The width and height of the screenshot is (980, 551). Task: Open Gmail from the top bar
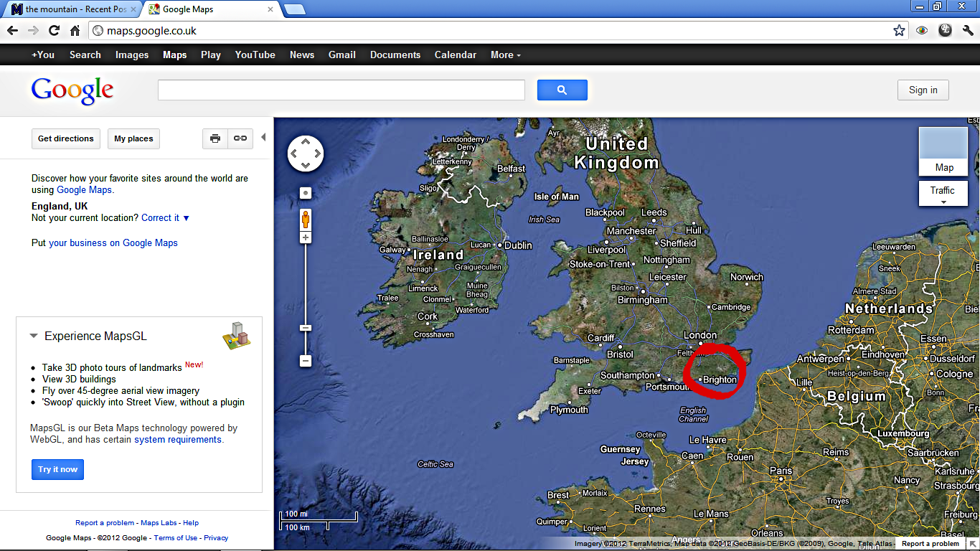(x=342, y=55)
